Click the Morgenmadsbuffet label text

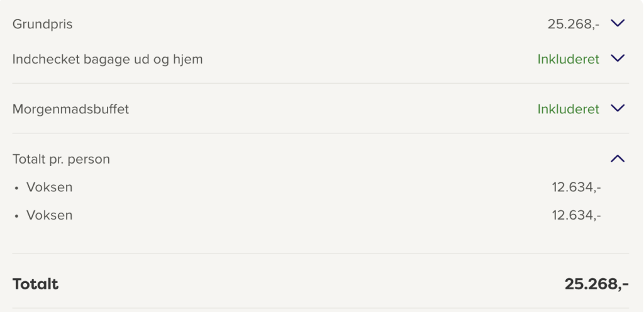pyautogui.click(x=70, y=109)
